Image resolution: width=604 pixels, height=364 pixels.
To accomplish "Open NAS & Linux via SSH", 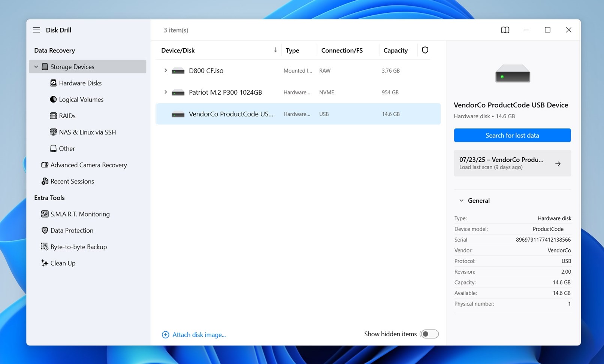I will pos(87,132).
